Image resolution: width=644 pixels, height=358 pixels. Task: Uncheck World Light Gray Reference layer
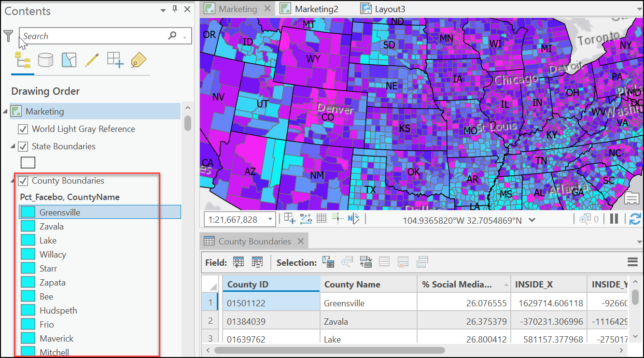point(23,129)
